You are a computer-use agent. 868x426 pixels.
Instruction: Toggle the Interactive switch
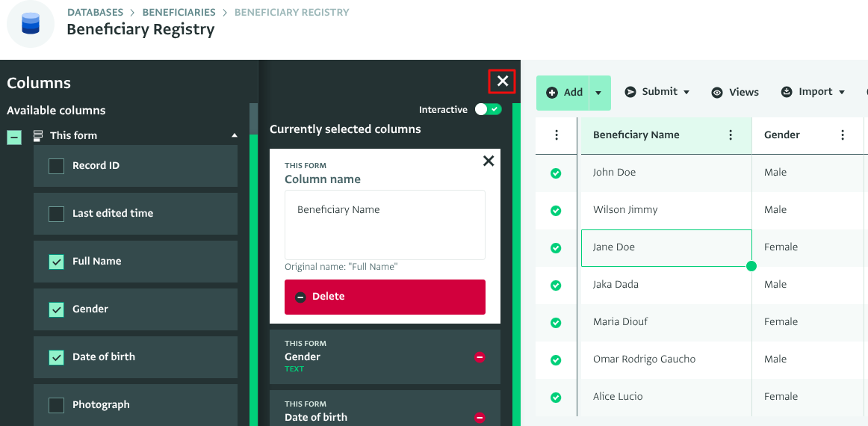click(x=489, y=110)
